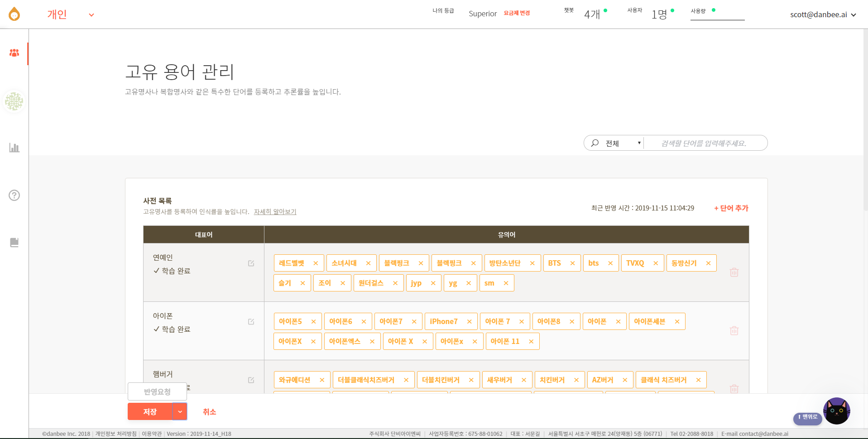Click the Superior grade label

(483, 14)
